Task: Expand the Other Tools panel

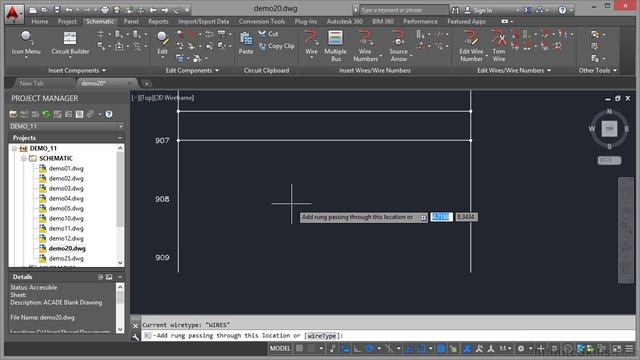Action: [x=598, y=71]
